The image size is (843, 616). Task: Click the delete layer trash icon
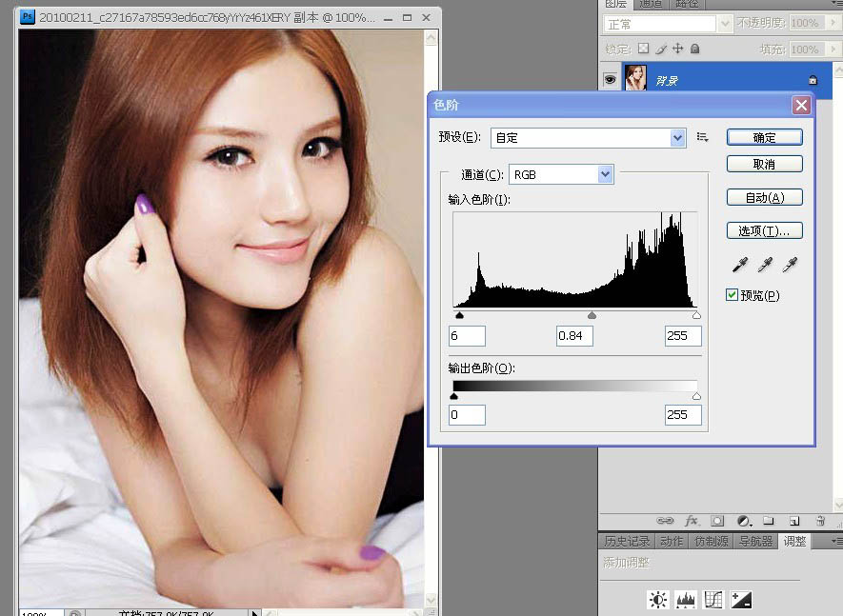(820, 521)
